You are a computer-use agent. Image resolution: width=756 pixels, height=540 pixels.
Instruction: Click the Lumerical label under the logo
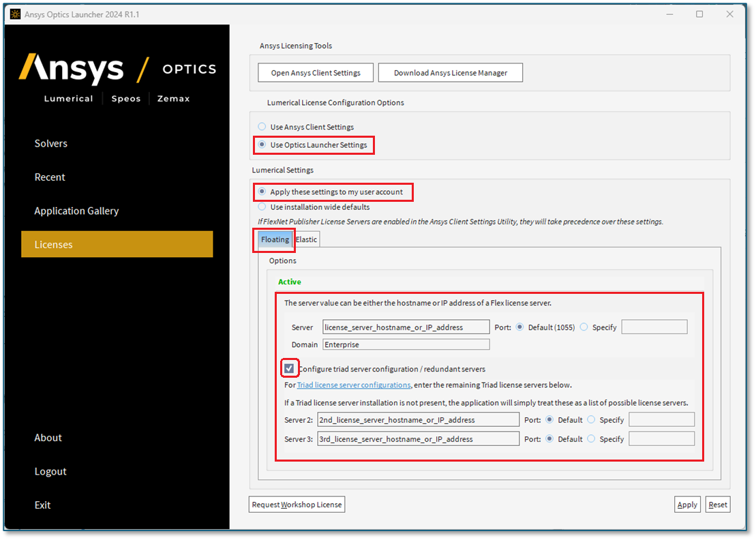[68, 98]
